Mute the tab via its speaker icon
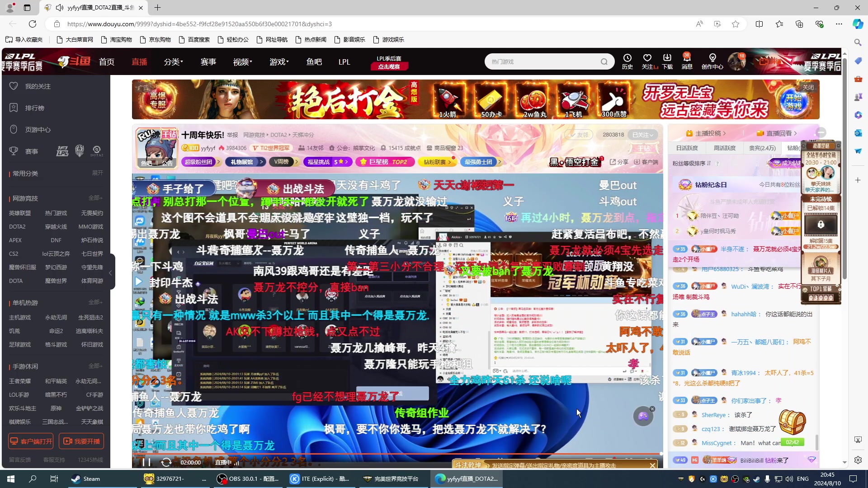 [x=60, y=8]
